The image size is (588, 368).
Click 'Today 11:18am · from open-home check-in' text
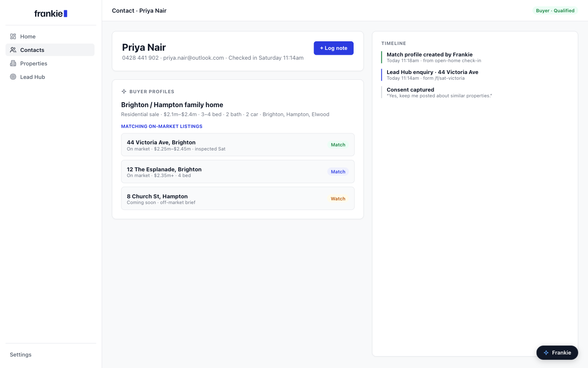(434, 61)
